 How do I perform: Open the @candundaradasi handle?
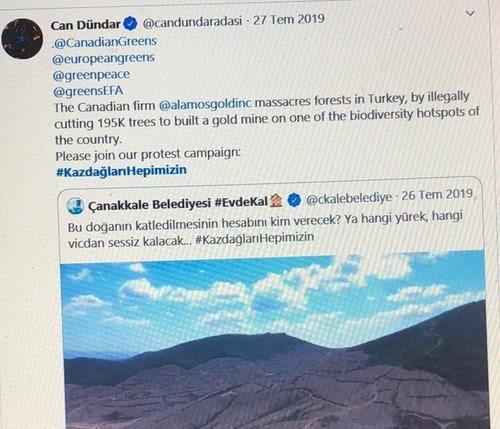click(x=192, y=22)
